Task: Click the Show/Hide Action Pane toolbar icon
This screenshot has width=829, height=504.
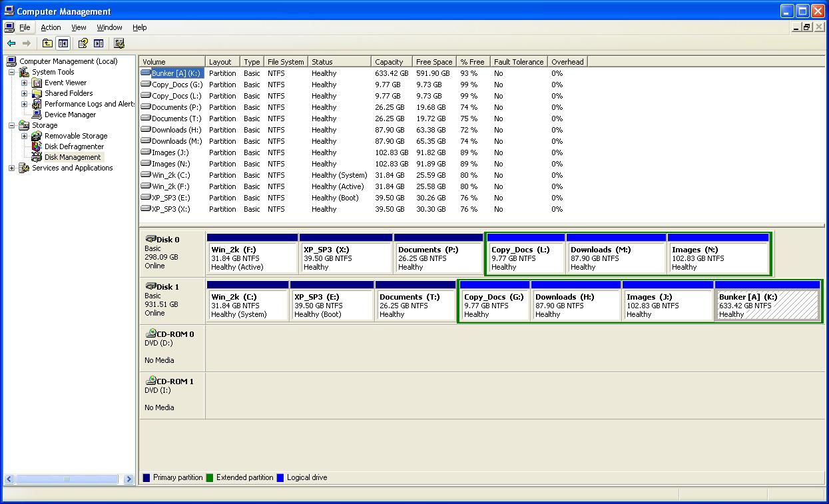Action: click(x=99, y=43)
